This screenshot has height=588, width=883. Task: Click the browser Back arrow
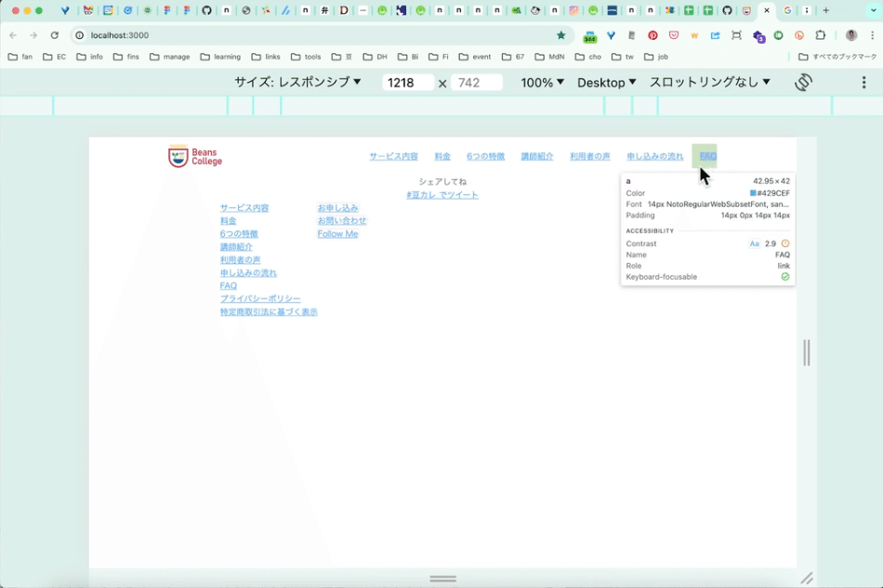coord(13,35)
